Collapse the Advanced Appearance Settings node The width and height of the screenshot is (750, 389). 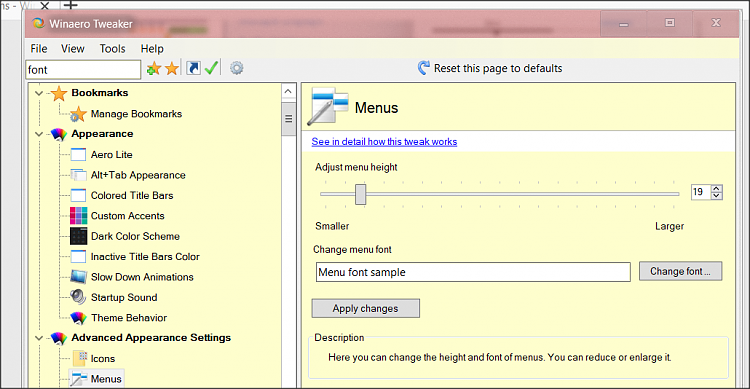coord(39,338)
